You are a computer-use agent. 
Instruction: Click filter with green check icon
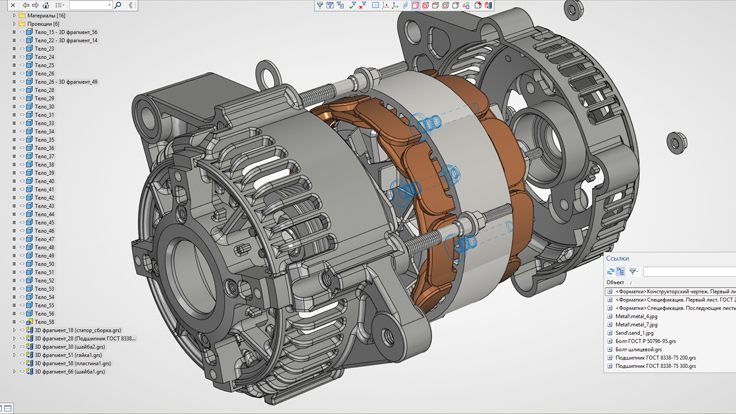pyautogui.click(x=353, y=5)
